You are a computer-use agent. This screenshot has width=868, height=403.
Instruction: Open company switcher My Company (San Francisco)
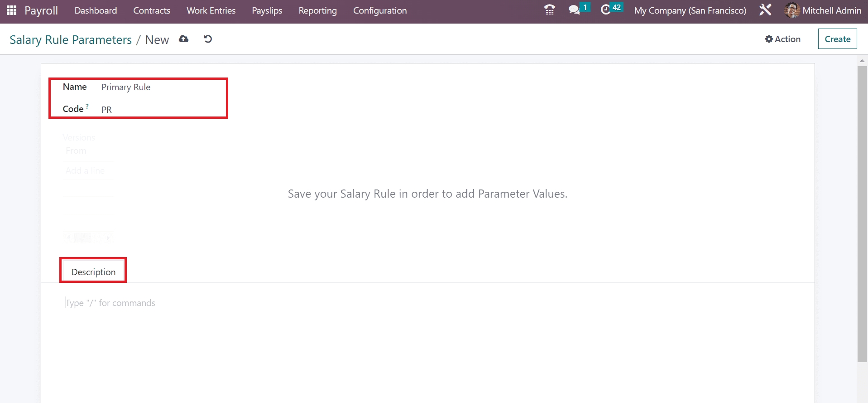click(690, 10)
